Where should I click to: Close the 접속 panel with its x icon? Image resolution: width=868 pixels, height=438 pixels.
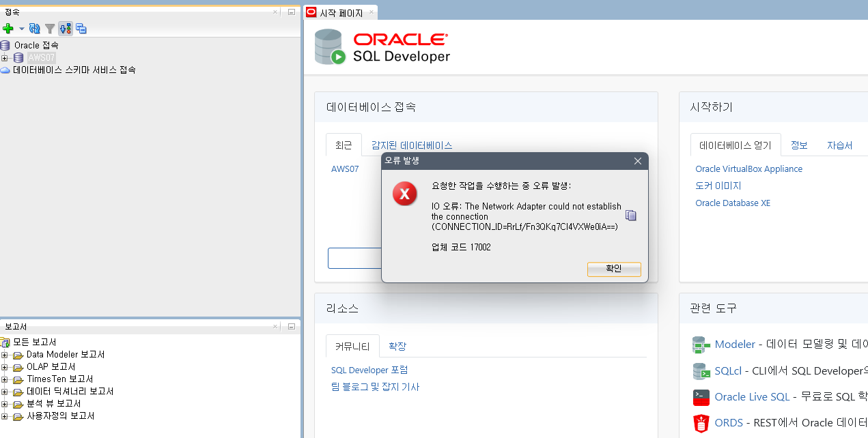275,12
